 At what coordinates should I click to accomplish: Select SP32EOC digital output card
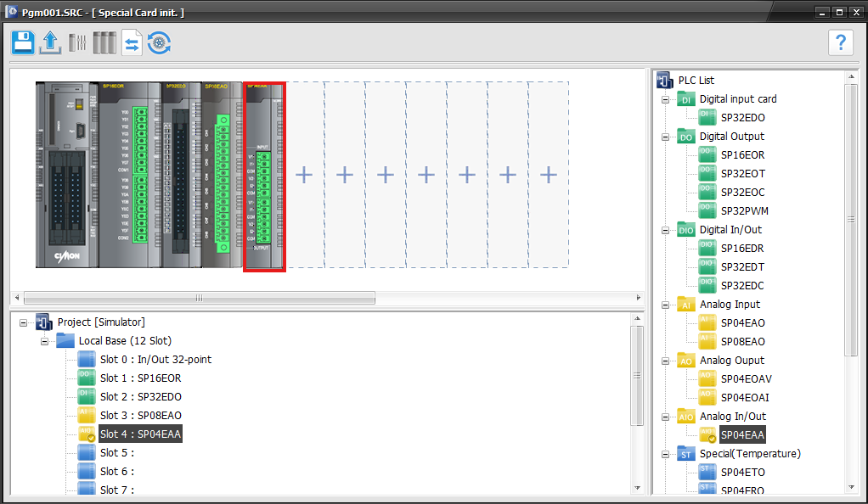coord(743,193)
